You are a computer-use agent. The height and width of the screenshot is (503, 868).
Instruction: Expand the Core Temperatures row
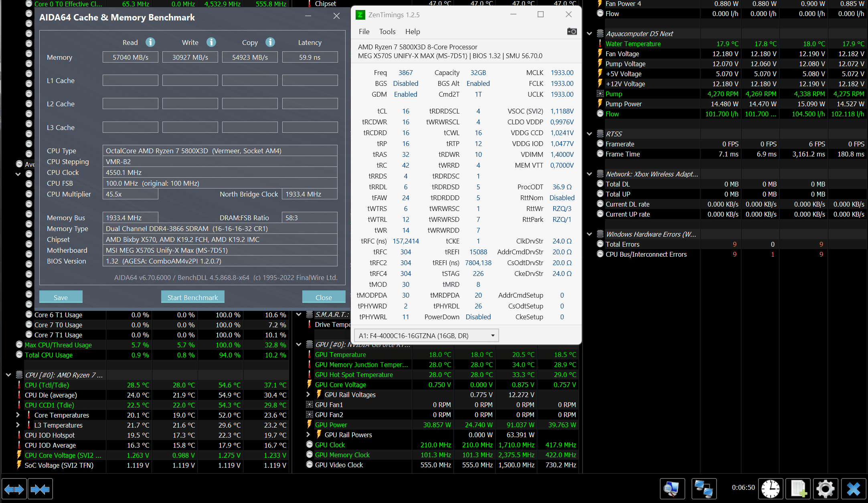pyautogui.click(x=18, y=415)
